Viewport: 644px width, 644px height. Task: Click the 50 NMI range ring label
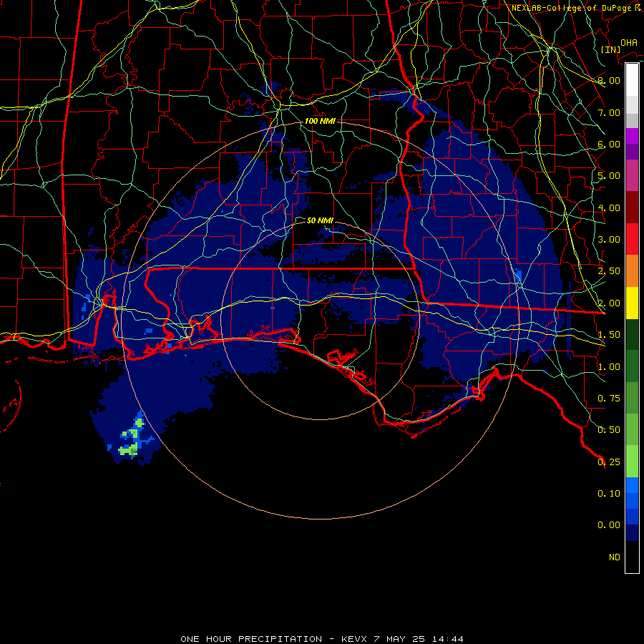(320, 220)
